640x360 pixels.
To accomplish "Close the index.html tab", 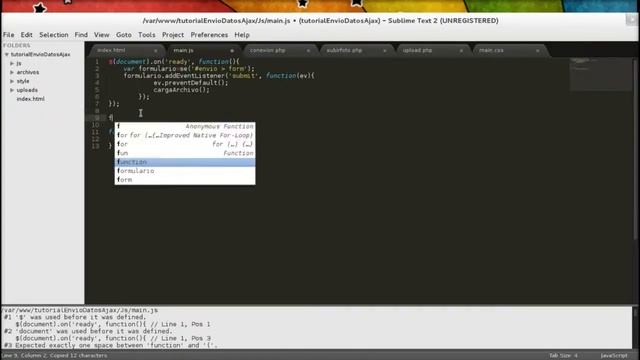I will click(x=156, y=51).
